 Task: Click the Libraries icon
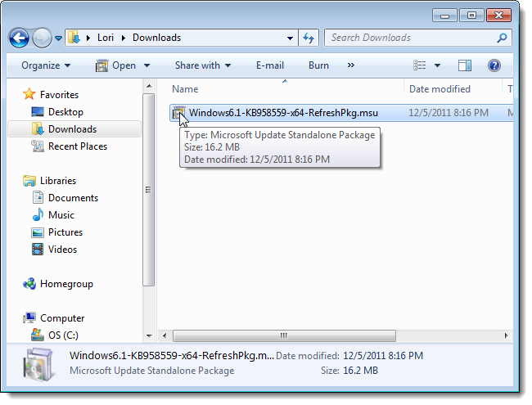click(29, 181)
